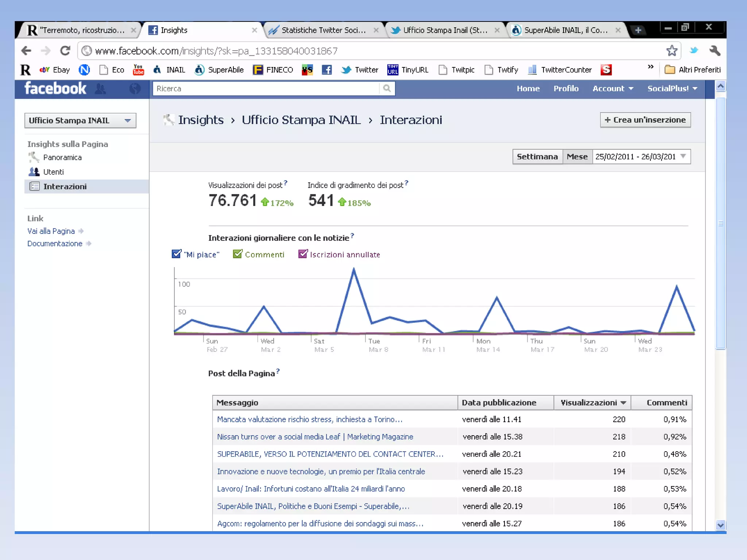Click the Facebook search magnifier icon

point(387,88)
